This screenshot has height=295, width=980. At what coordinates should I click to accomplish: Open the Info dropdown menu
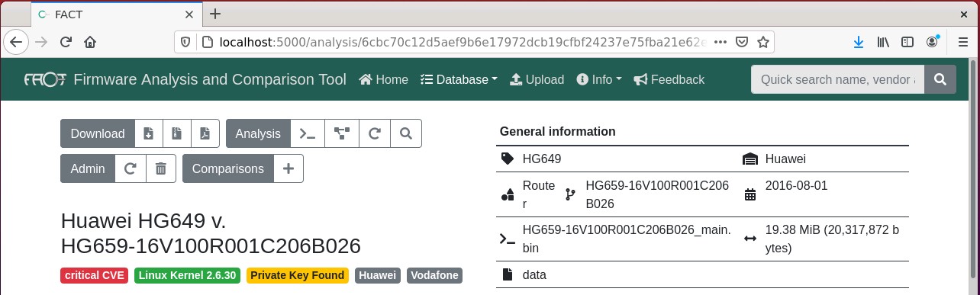click(599, 79)
